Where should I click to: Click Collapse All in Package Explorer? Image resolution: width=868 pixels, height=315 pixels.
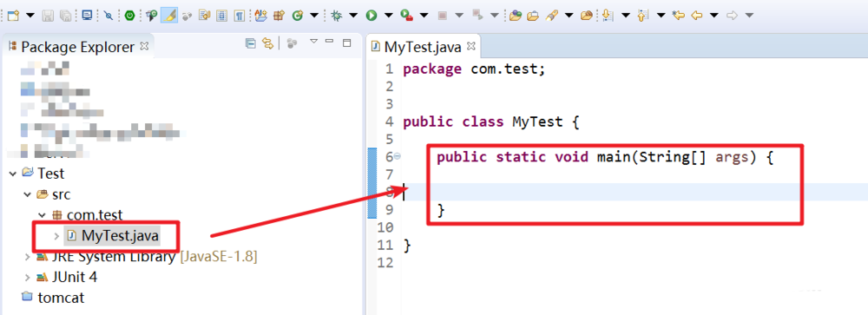coord(251,43)
